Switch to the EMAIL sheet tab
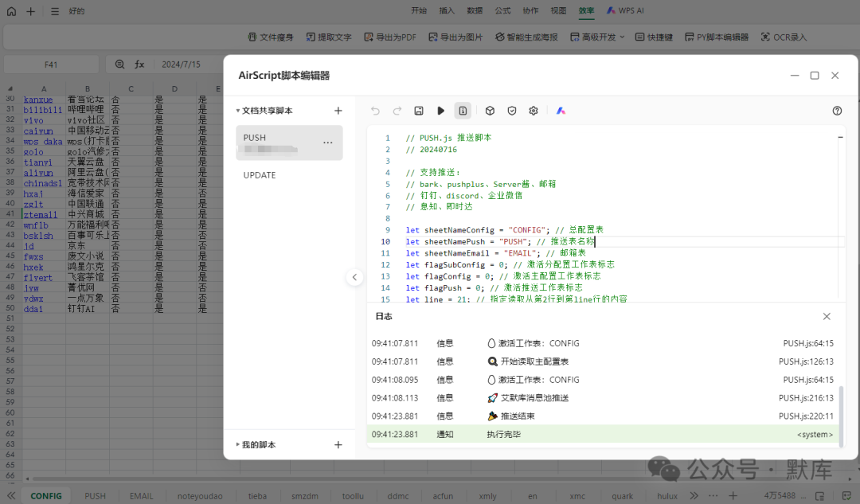The height and width of the screenshot is (504, 860). [141, 496]
